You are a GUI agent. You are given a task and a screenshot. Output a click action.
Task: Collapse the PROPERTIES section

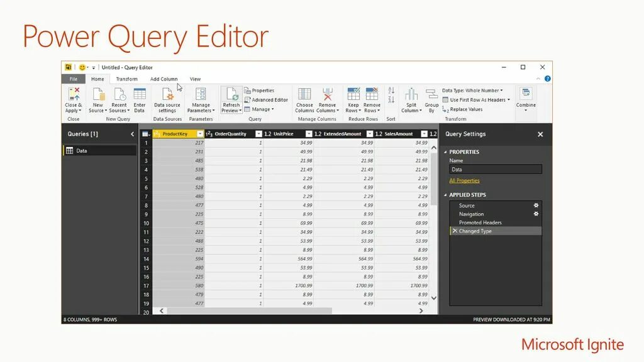pos(445,152)
